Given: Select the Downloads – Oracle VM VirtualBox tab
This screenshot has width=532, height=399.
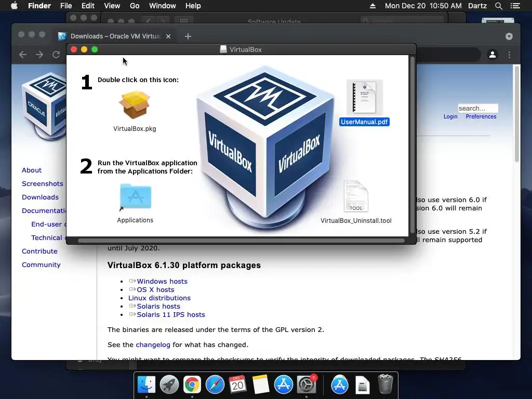Looking at the screenshot, I should [115, 36].
